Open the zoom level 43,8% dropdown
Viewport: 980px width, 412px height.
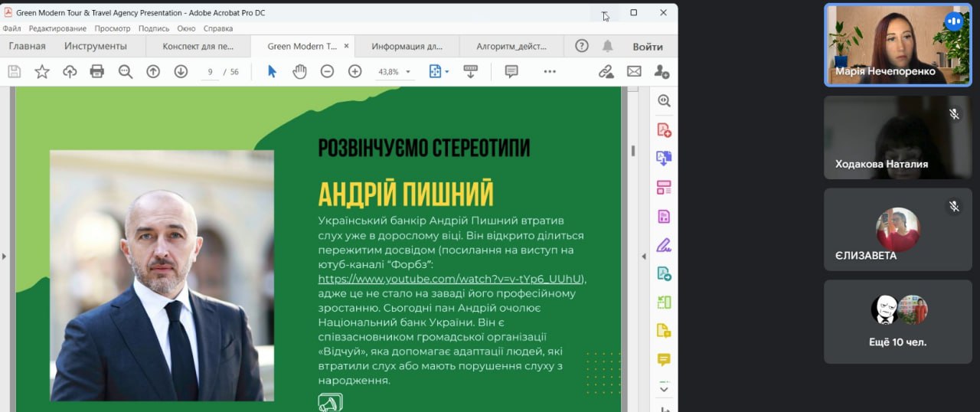tap(395, 72)
